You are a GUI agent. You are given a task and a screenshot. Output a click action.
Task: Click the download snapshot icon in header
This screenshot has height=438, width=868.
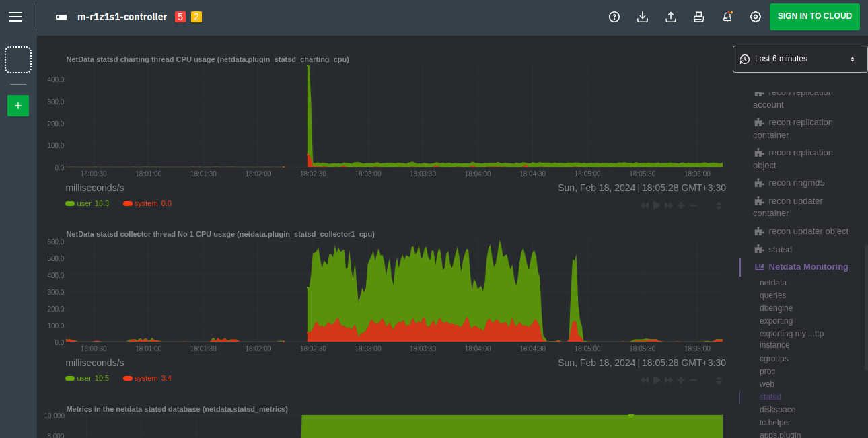coord(642,17)
